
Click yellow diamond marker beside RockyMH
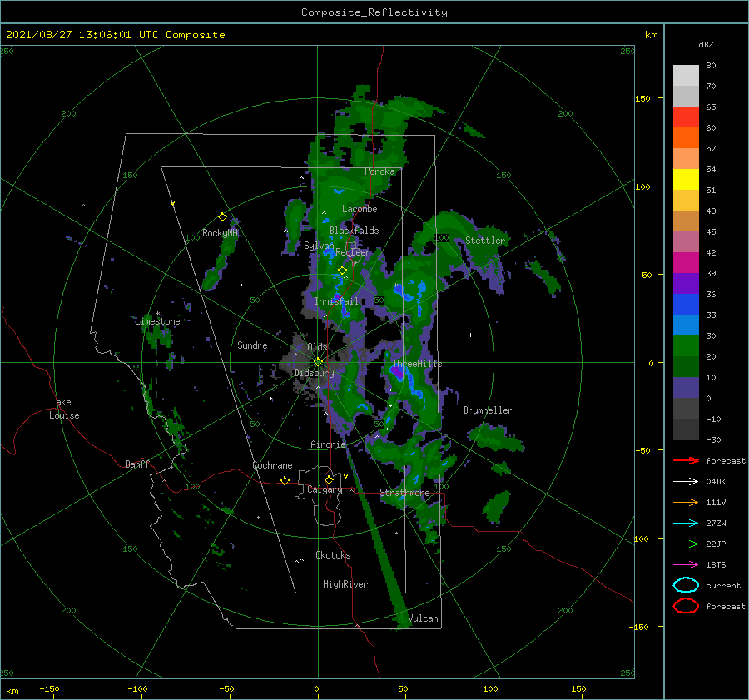pyautogui.click(x=222, y=217)
